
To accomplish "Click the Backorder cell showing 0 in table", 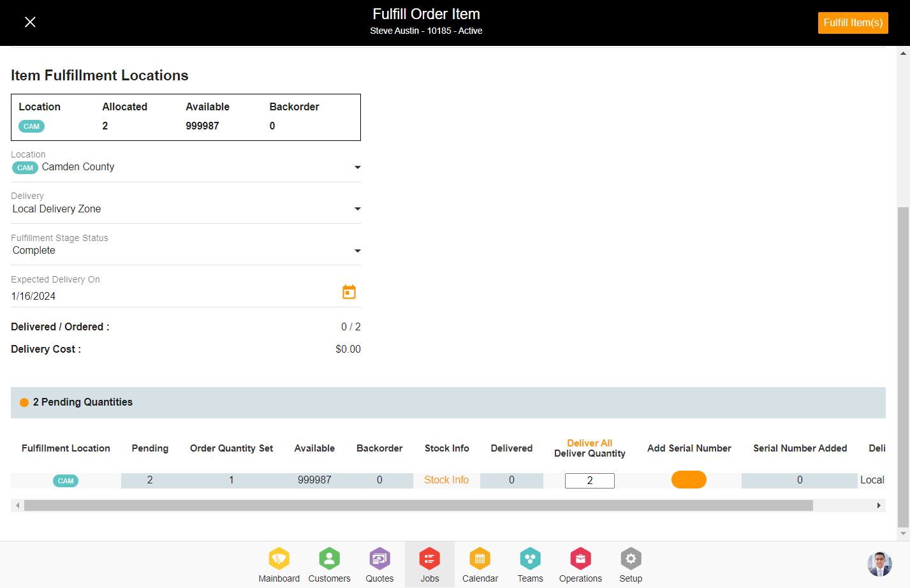I will 379,480.
